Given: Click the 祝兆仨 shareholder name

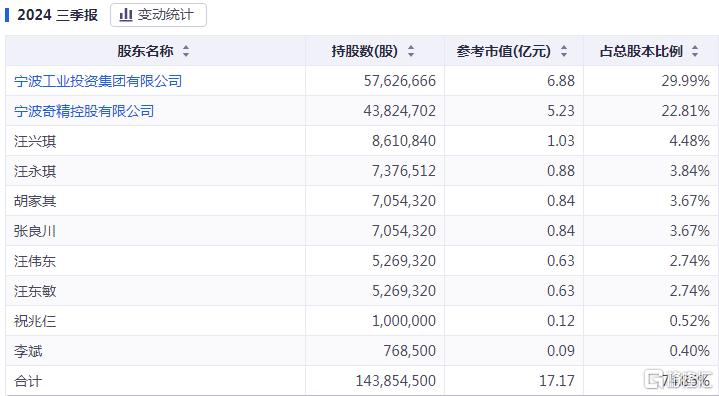Looking at the screenshot, I should tap(35, 321).
